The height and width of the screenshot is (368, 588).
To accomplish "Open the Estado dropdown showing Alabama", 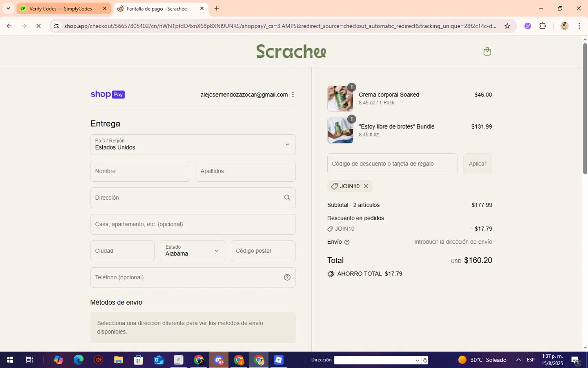I will coord(193,251).
